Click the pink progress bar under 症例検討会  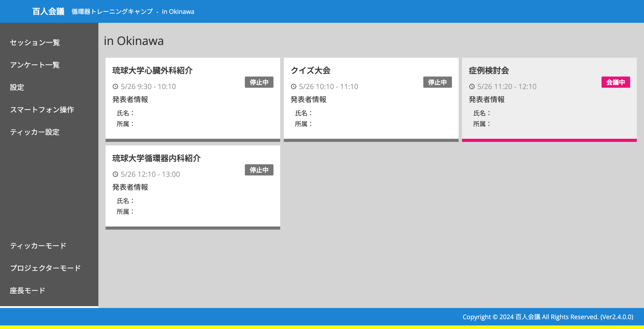click(x=549, y=140)
